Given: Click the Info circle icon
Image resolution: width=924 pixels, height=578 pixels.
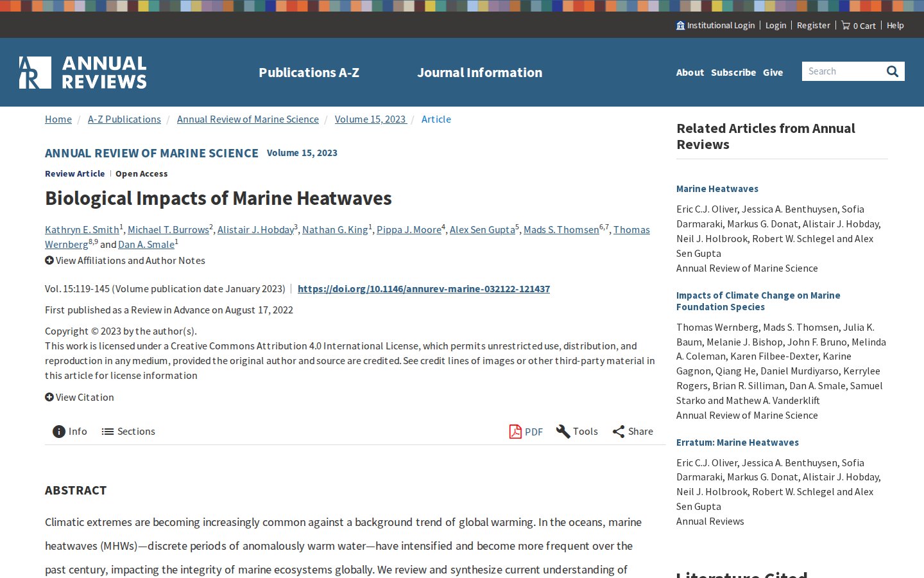Looking at the screenshot, I should (59, 432).
